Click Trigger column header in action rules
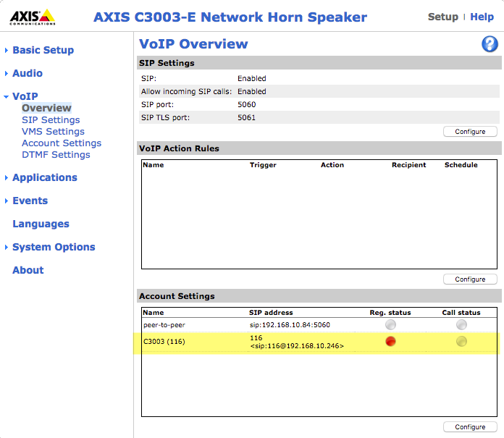This screenshot has width=504, height=438. click(x=263, y=165)
